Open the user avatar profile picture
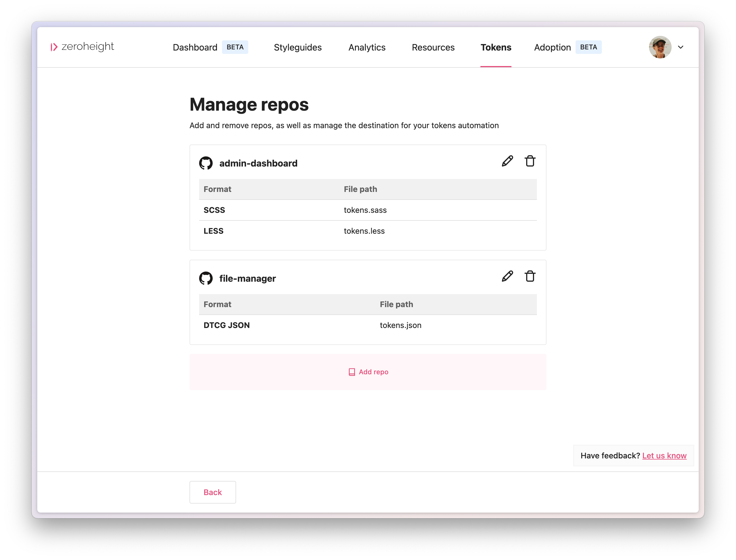 point(660,47)
